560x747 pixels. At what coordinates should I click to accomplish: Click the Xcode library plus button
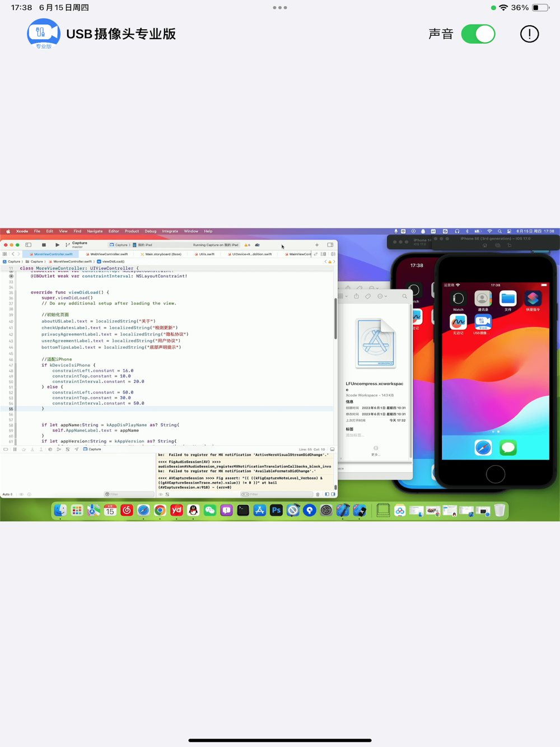pos(317,245)
